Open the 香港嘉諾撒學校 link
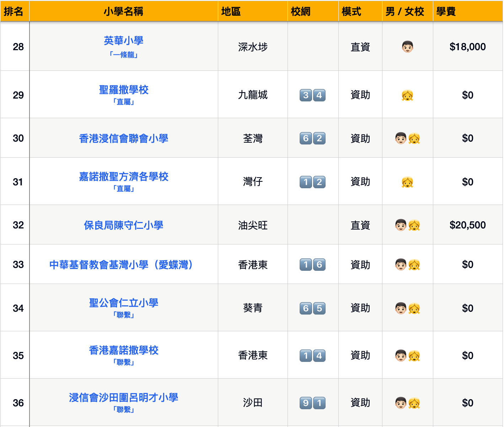 click(x=124, y=350)
